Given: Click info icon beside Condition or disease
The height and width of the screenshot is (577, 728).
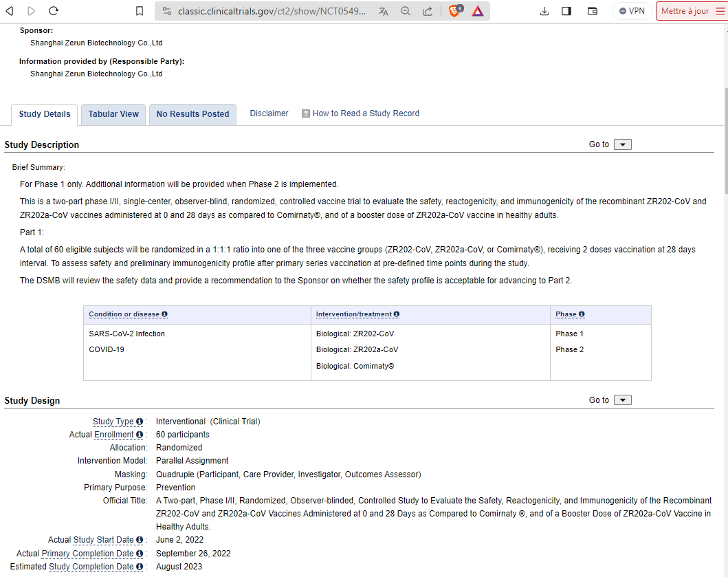Looking at the screenshot, I should 164,314.
